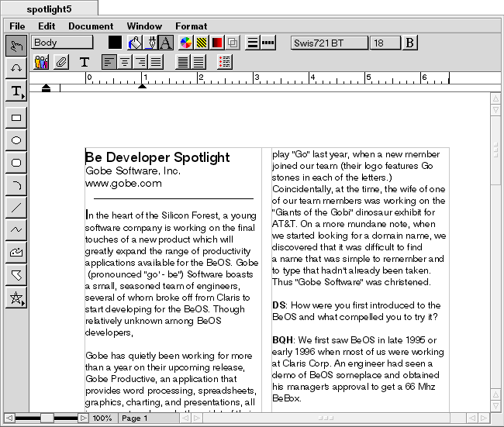Select the paint bucket fill mode
This screenshot has width=504, height=427.
(135, 43)
